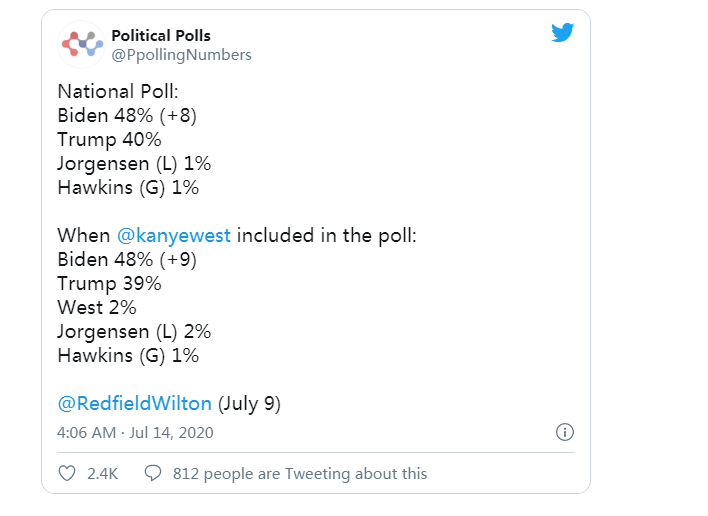
Task: Click the 'Biden 48% (+9)' line
Action: 127,260
